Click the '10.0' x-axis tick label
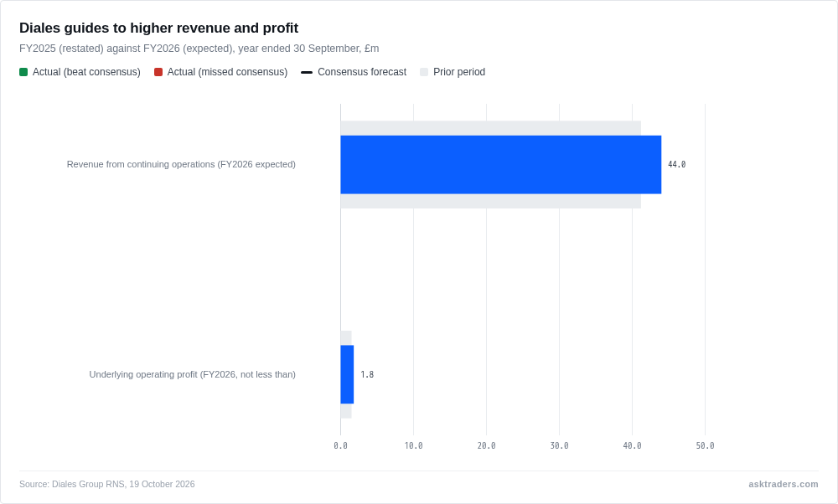 413,445
